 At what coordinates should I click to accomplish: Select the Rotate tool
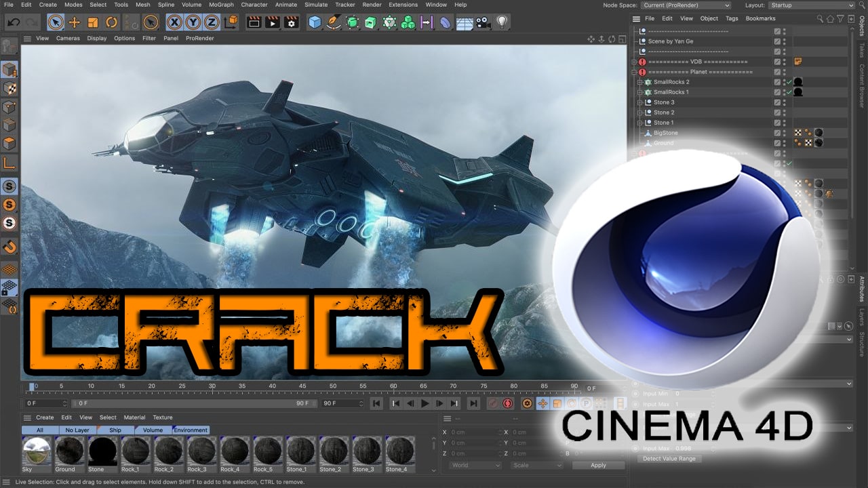[111, 22]
